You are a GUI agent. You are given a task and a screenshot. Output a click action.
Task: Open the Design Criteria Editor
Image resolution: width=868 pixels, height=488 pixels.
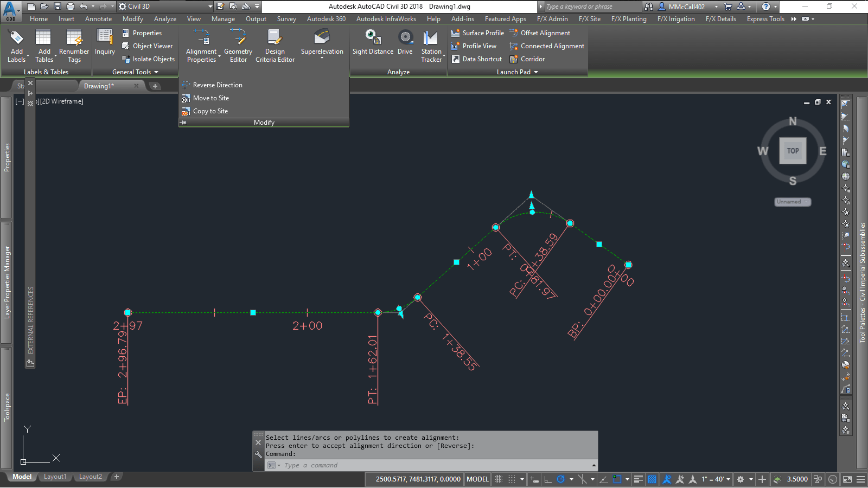point(275,46)
